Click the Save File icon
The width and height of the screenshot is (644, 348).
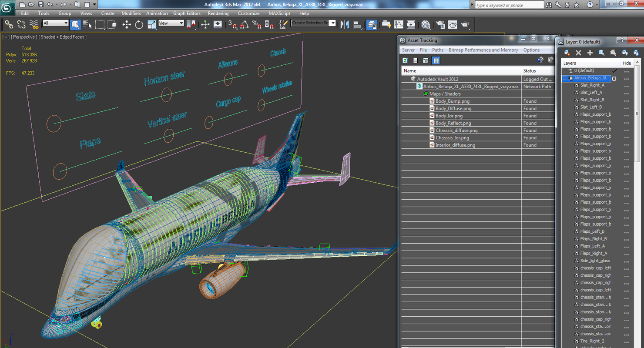coord(40,5)
